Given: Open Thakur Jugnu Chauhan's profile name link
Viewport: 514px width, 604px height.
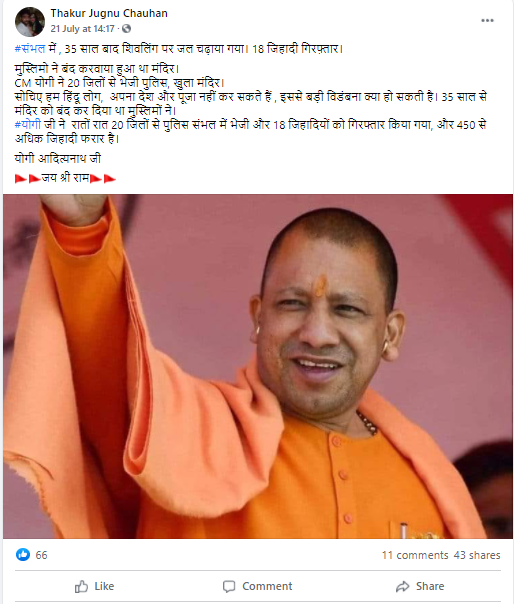Looking at the screenshot, I should click(109, 13).
